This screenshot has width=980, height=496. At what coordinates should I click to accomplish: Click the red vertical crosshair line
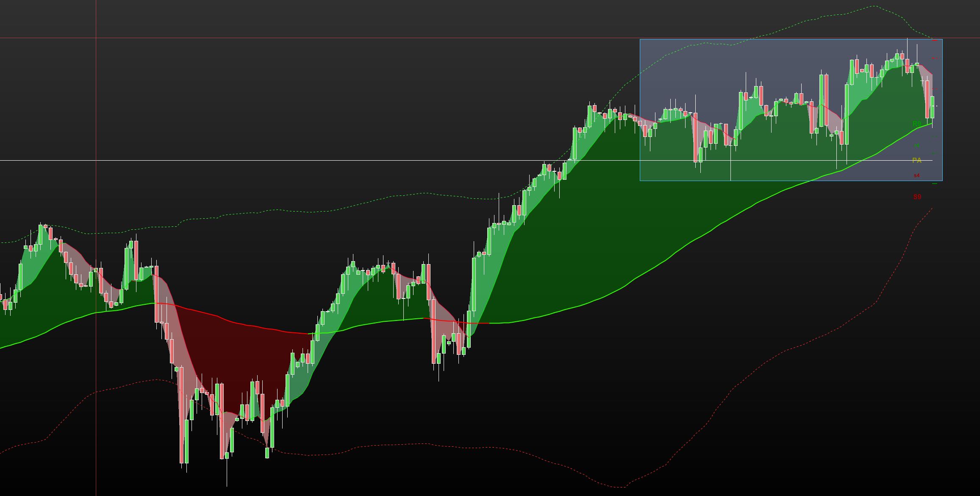point(96,127)
